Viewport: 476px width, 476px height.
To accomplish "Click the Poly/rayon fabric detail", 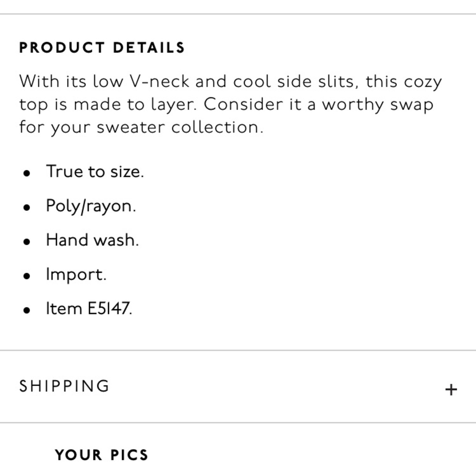I will (x=90, y=206).
